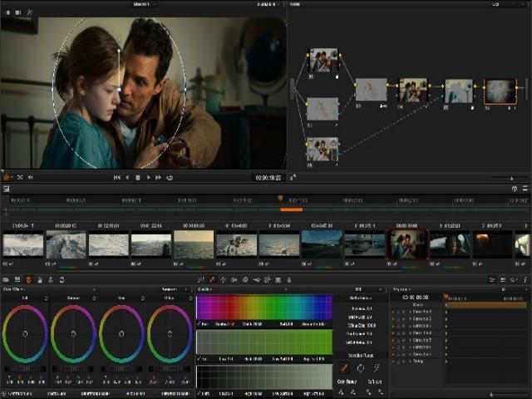This screenshot has width=532, height=399.
Task: Jump to last frame of the clip
Action: point(159,177)
